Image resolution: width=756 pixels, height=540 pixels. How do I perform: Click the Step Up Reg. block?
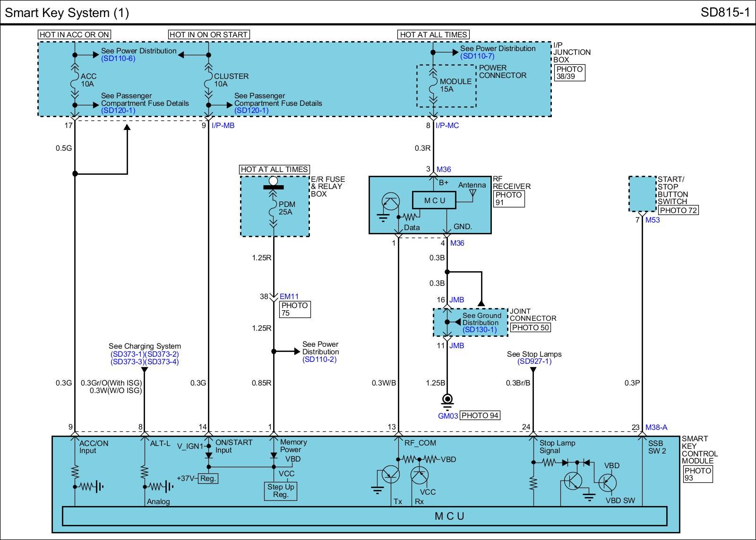(281, 491)
